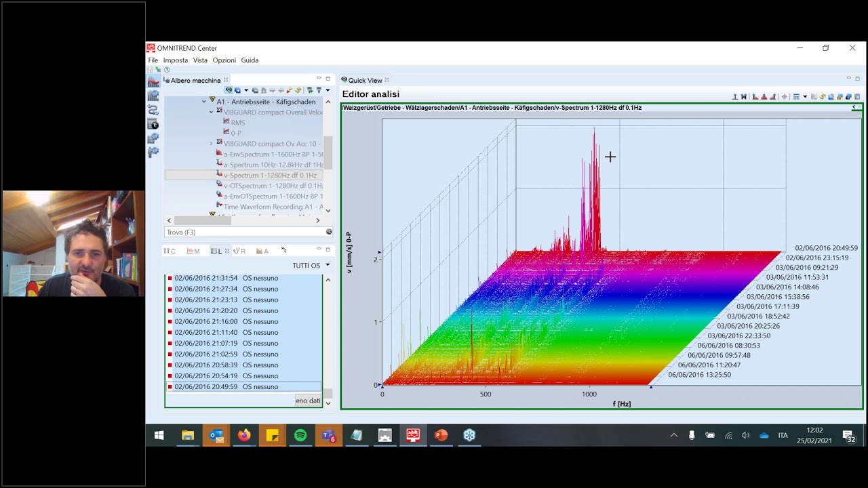
Task: Click the yellow refresh arrows icon in toolbar
Action: tap(823, 96)
